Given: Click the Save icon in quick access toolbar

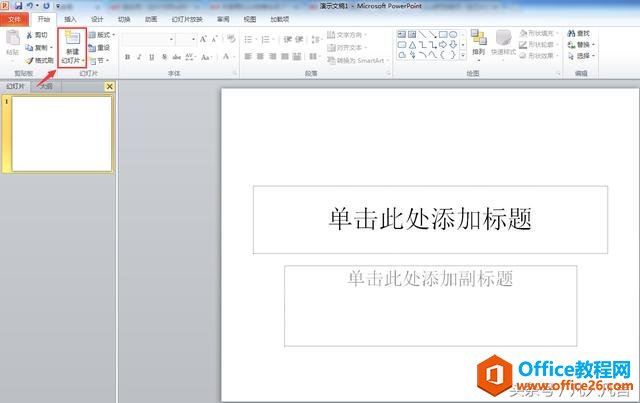Looking at the screenshot, I should [18, 6].
